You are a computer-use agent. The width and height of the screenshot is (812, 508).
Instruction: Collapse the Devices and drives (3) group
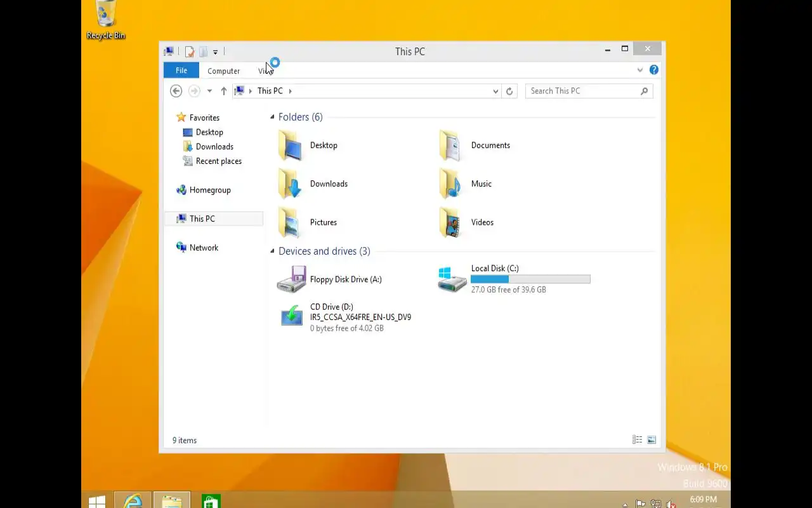click(x=272, y=251)
